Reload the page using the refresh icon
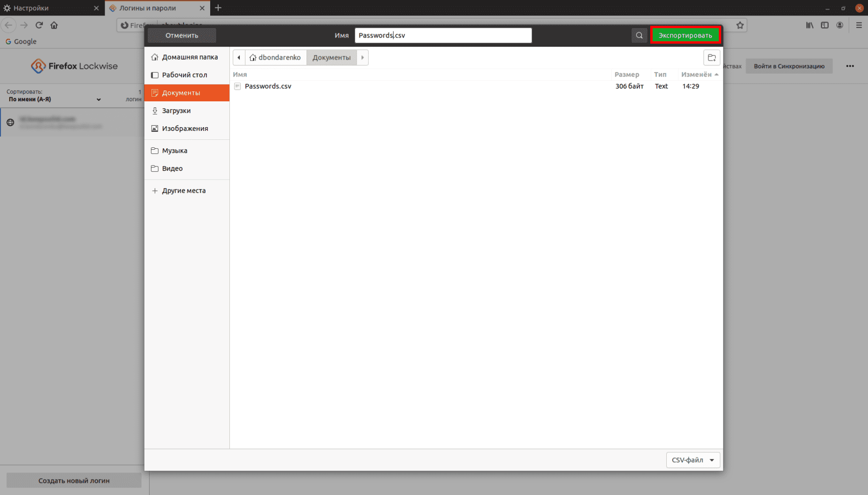 [39, 25]
